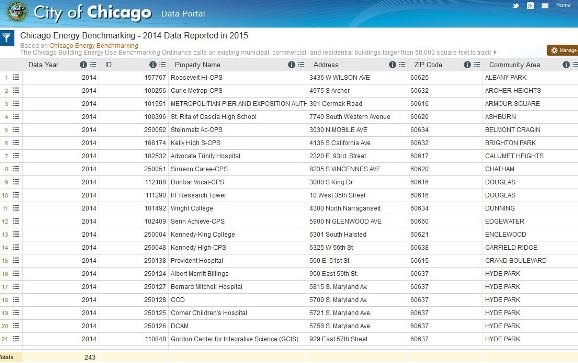Open row 10 list menu icon
Screen dimensions: 578x363
tap(16, 195)
